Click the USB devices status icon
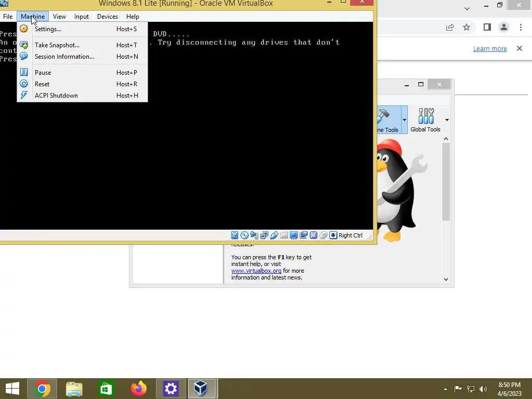The width and height of the screenshot is (532, 399). [x=274, y=235]
